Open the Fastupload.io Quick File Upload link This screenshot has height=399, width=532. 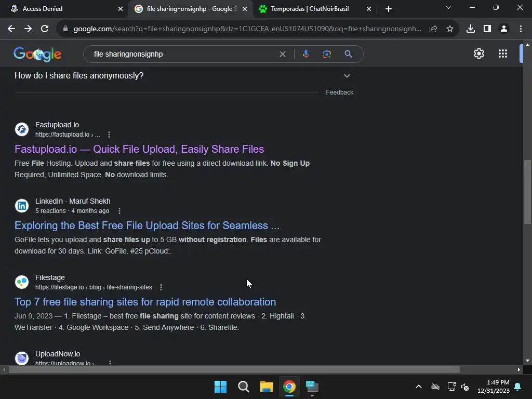[x=139, y=149]
